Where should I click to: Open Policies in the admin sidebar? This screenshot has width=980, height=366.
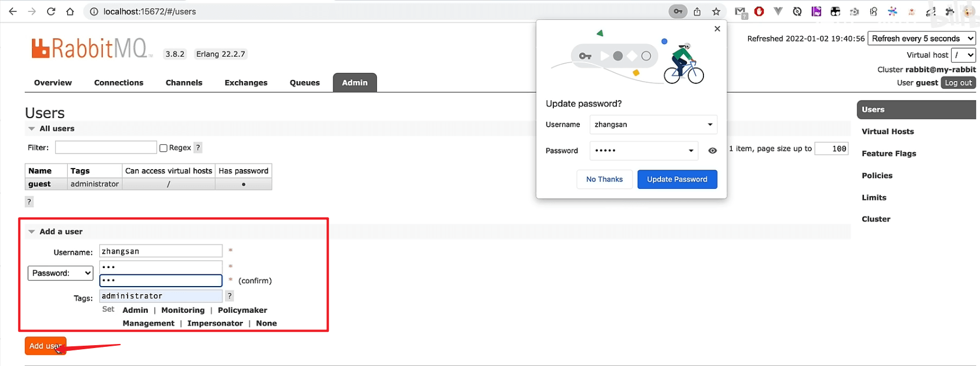[877, 175]
